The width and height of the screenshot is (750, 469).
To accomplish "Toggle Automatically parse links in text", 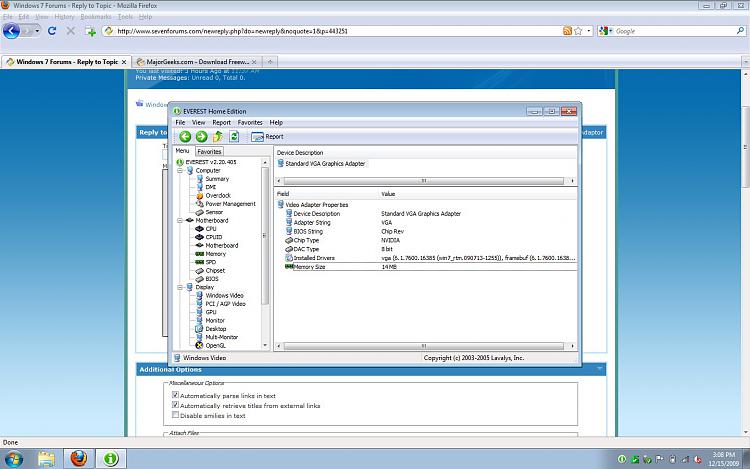I will coord(176,395).
